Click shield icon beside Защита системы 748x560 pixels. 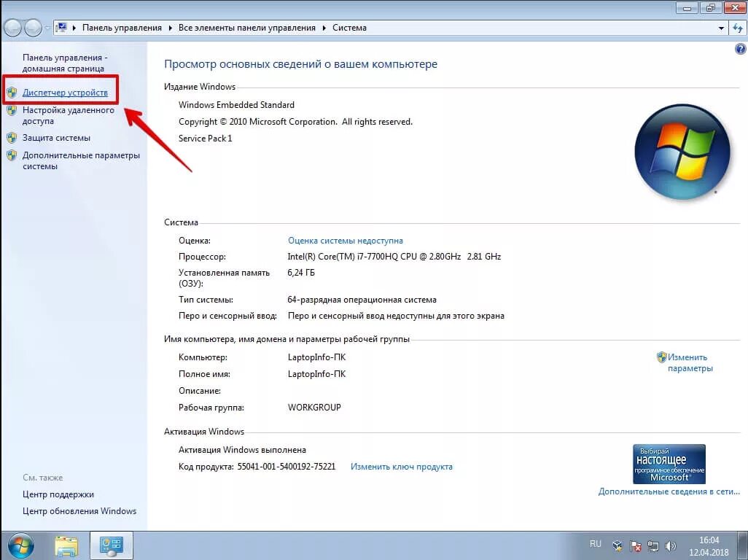click(12, 138)
